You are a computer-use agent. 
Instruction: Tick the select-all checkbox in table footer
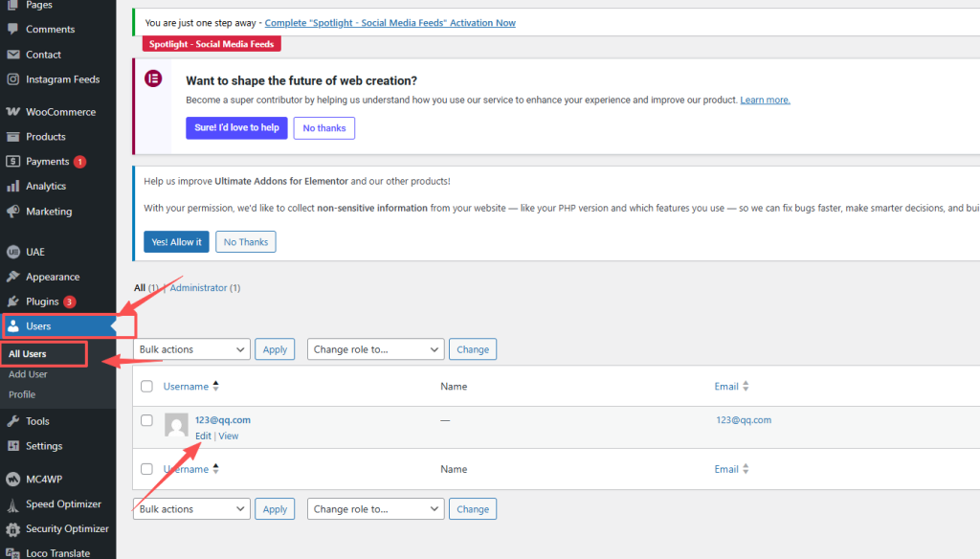pos(146,469)
